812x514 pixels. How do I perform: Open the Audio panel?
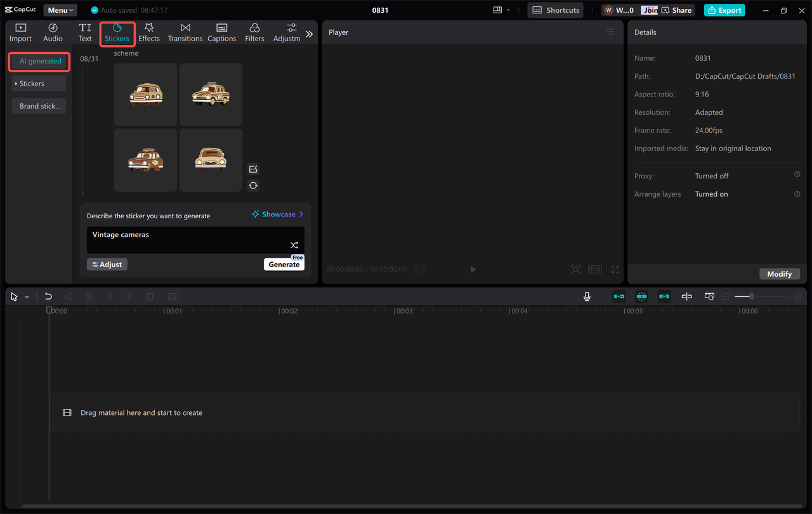[x=53, y=32]
